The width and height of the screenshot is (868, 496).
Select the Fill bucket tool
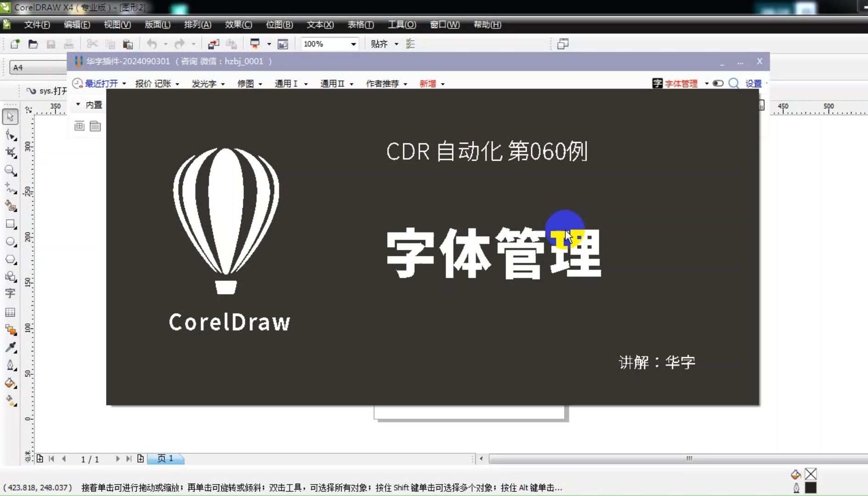[11, 383]
